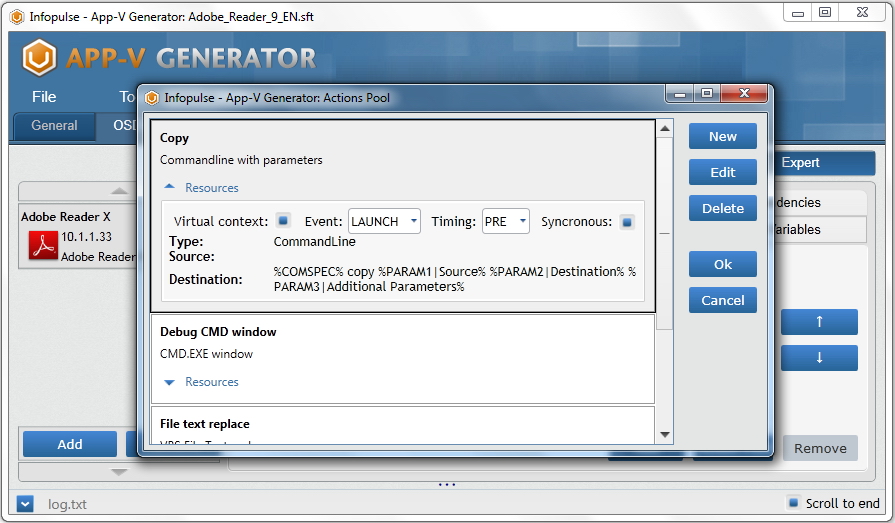
Task: Click the log.txt expand arrow icon
Action: click(x=26, y=504)
